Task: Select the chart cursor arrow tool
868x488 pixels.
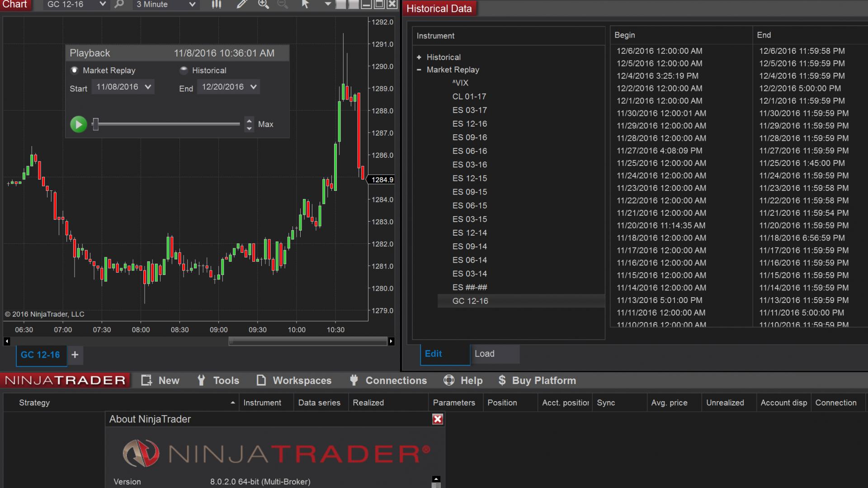Action: click(x=306, y=5)
